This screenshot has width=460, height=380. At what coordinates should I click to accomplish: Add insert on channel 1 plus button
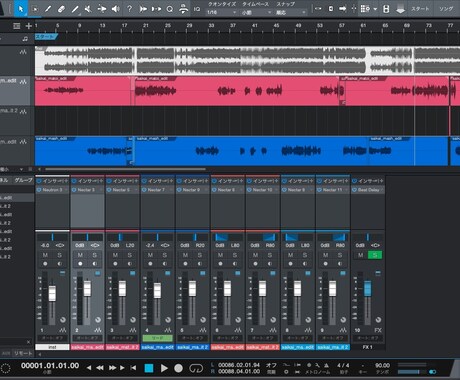[65, 181]
